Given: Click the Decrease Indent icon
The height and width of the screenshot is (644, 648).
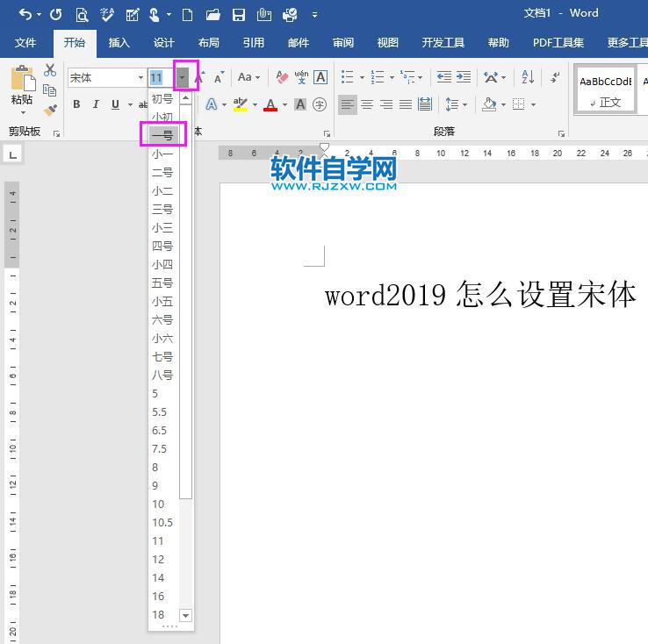Looking at the screenshot, I should pyautogui.click(x=444, y=77).
